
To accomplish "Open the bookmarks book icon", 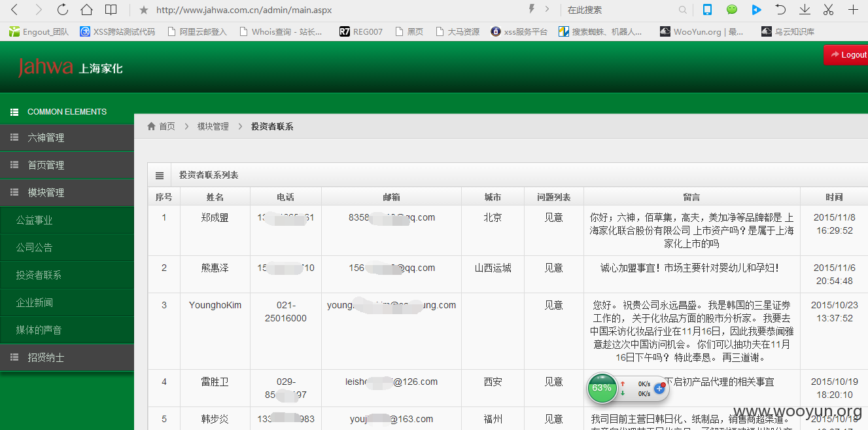I will (x=111, y=10).
